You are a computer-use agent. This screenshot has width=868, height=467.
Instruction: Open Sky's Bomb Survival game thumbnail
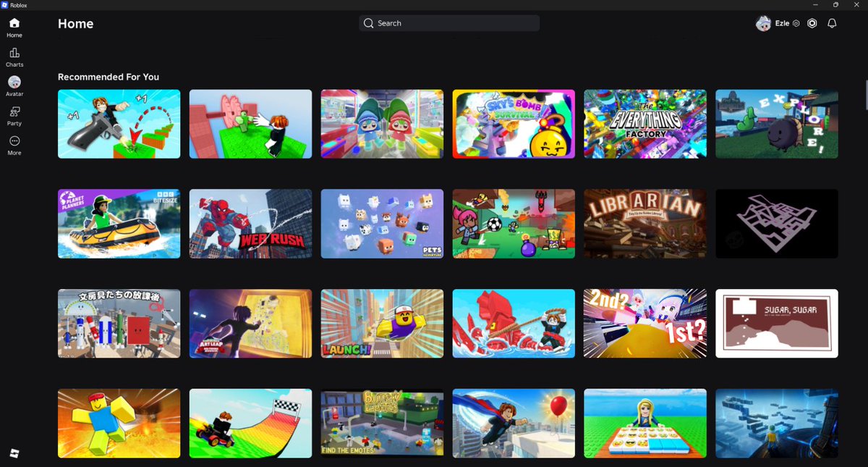pos(514,124)
